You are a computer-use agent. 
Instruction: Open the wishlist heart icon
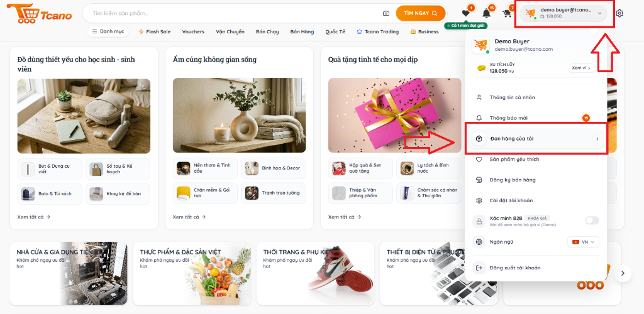click(x=465, y=13)
